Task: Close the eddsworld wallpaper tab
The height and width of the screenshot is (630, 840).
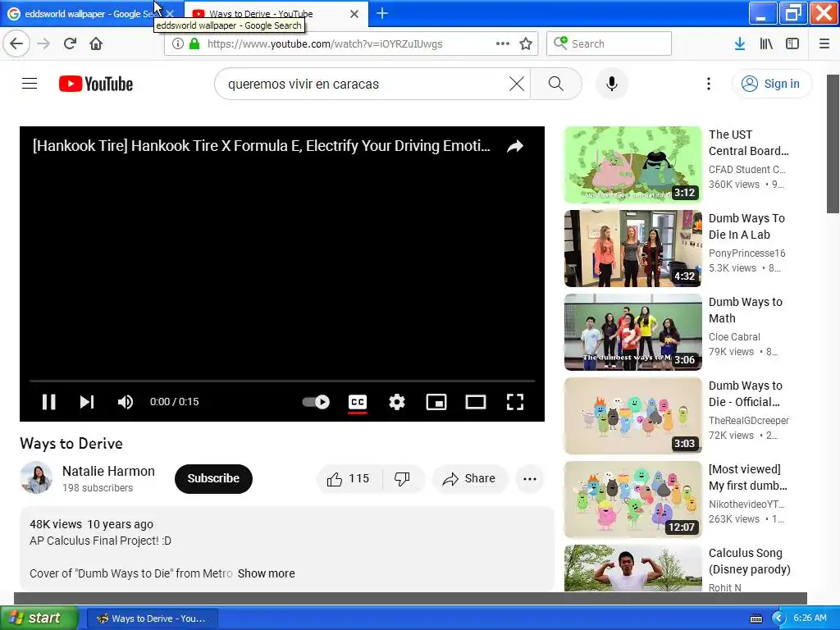Action: (x=171, y=13)
